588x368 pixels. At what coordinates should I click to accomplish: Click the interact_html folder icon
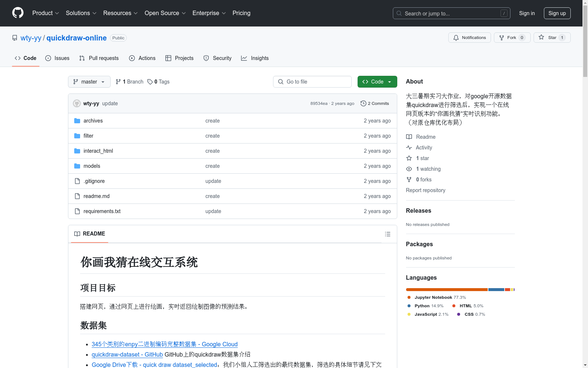77,151
